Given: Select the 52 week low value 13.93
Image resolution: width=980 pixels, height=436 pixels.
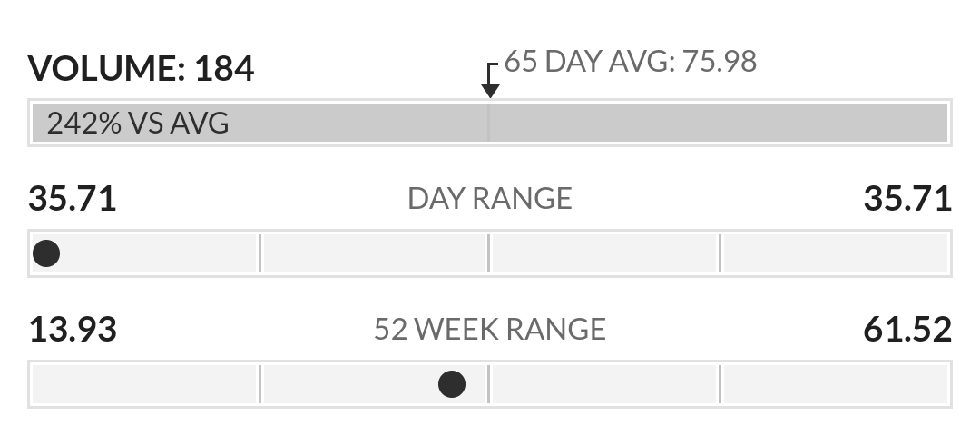Looking at the screenshot, I should coord(73,329).
